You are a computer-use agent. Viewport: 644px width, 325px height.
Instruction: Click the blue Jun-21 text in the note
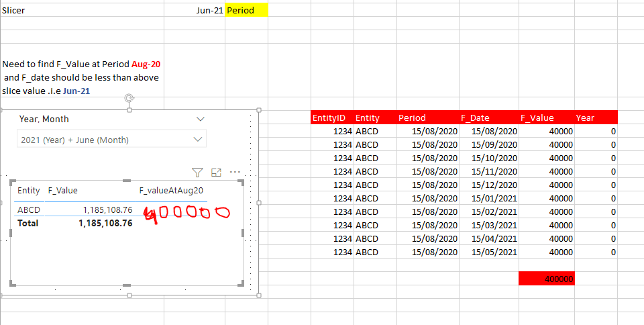(x=76, y=91)
